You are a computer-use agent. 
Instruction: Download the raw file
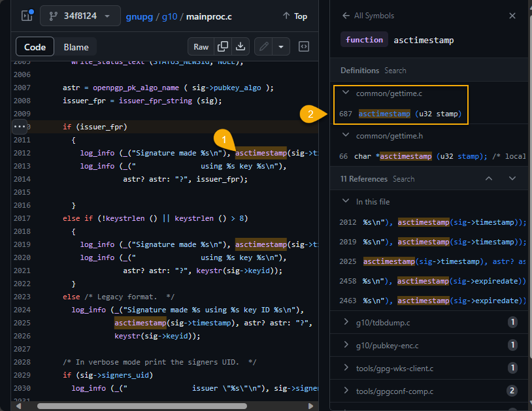tap(241, 46)
